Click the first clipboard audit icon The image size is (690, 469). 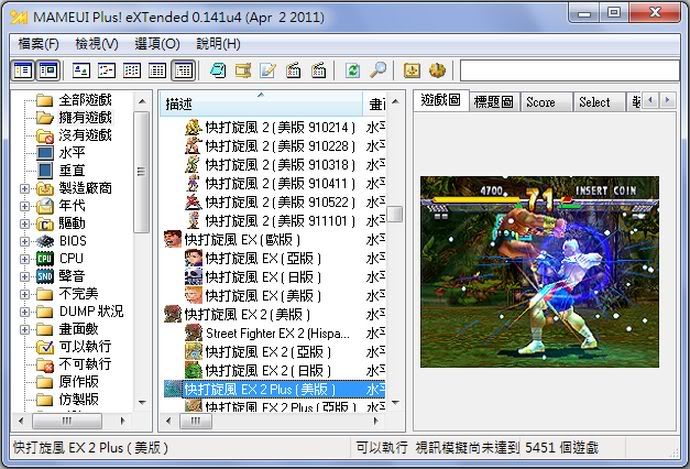pos(294,70)
